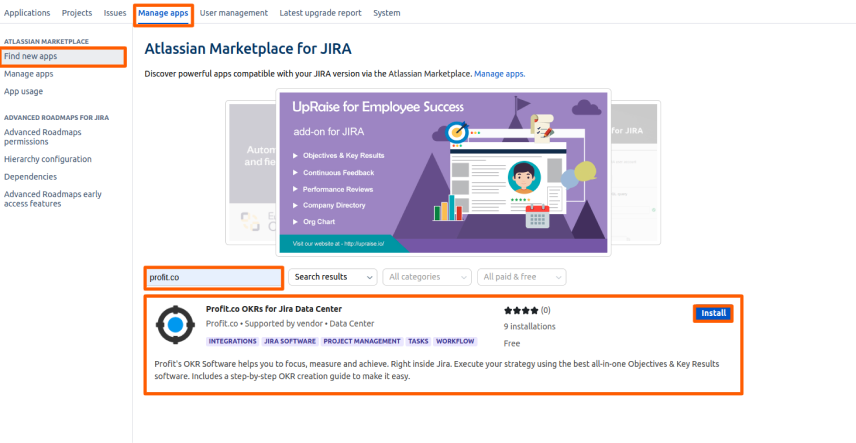The width and height of the screenshot is (856, 443).
Task: Open Hierarchy configuration page
Action: [48, 159]
